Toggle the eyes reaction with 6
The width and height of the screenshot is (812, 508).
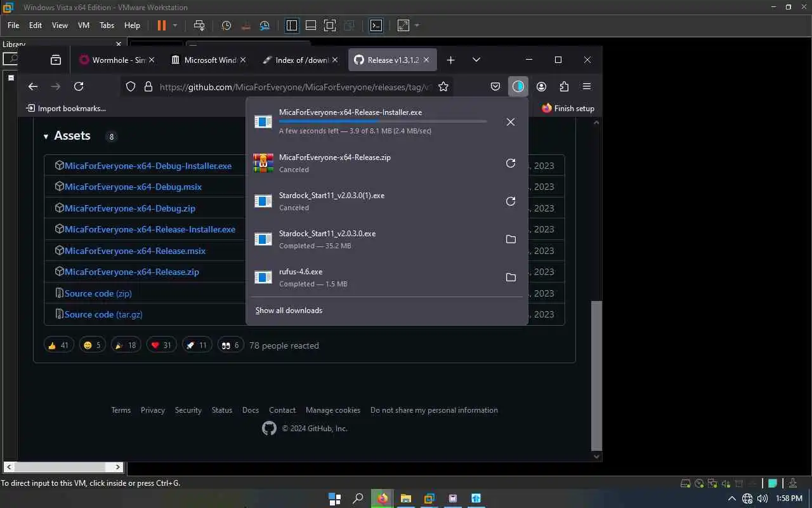(x=230, y=345)
